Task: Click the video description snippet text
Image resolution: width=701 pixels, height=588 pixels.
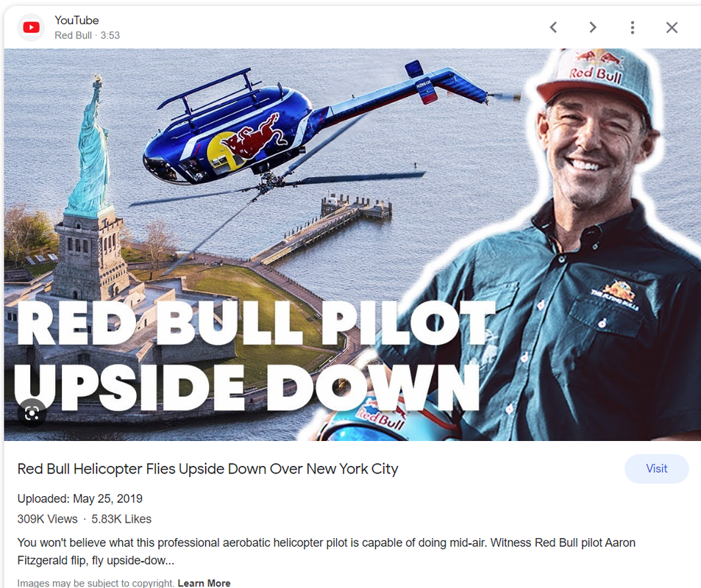Action: tap(327, 551)
